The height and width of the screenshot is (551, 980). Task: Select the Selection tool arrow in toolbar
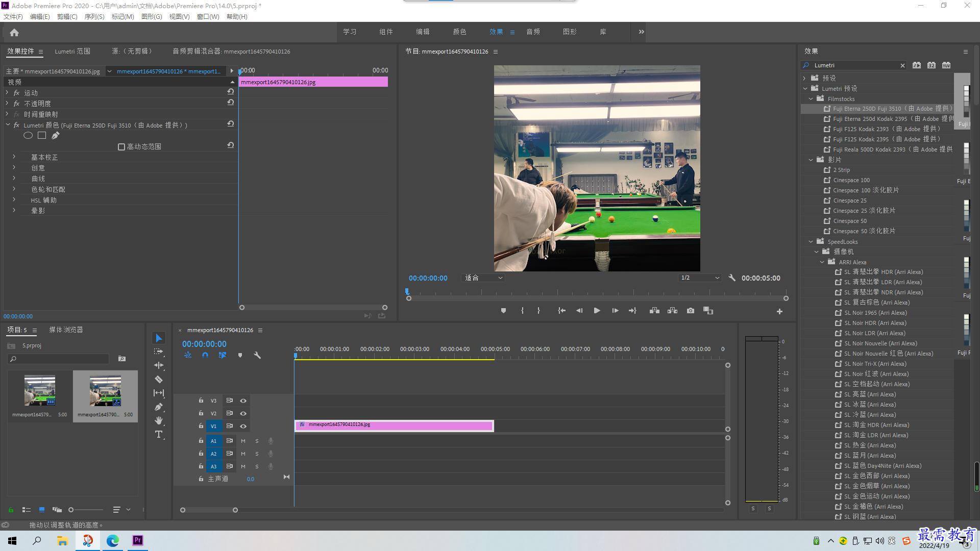(159, 338)
